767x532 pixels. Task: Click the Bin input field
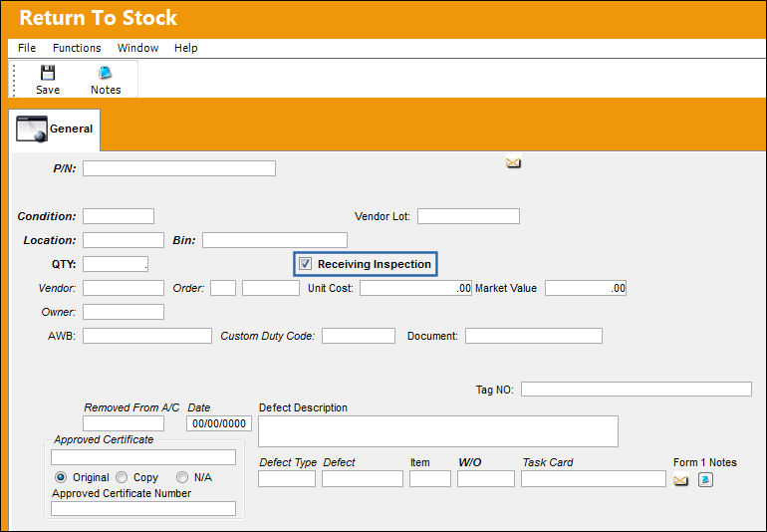(275, 240)
